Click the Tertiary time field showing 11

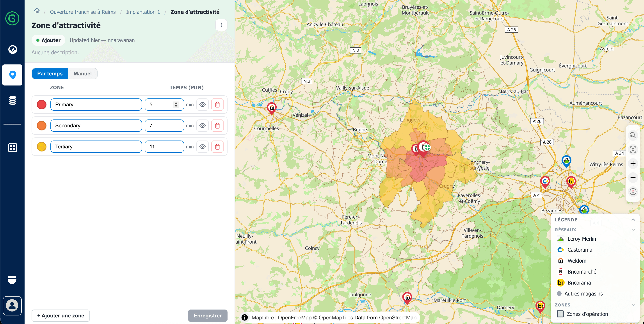click(x=164, y=146)
